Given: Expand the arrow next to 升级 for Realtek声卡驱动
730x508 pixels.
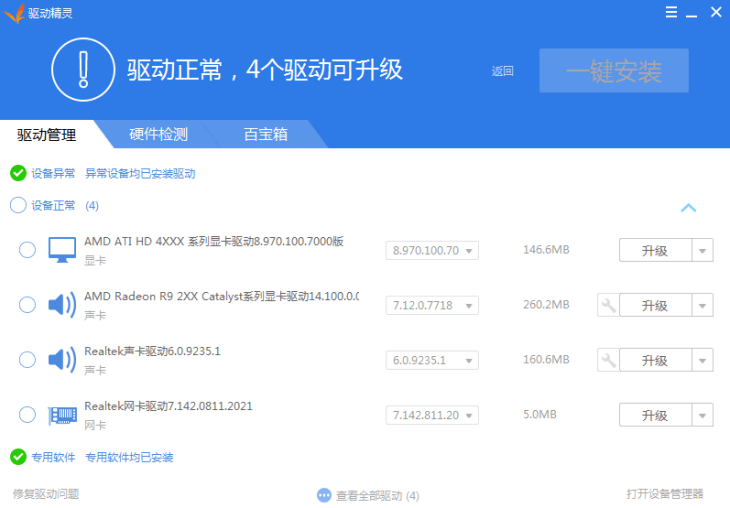Looking at the screenshot, I should coord(702,360).
